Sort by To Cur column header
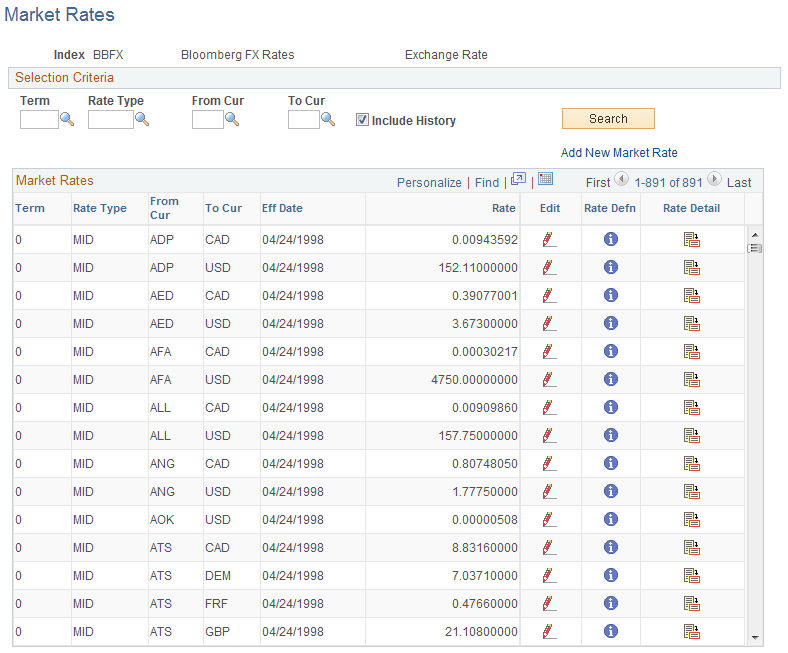This screenshot has width=788, height=653. click(x=224, y=208)
